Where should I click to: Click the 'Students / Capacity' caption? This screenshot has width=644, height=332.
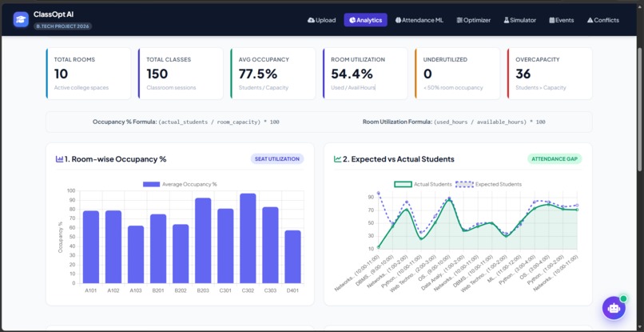(x=263, y=88)
